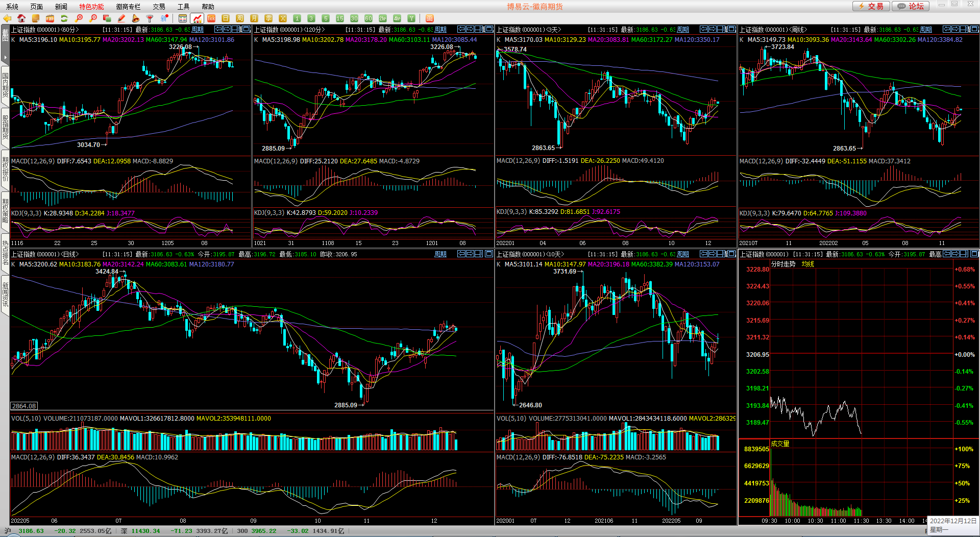Click the 新 new items toolbar icon
The width and height of the screenshot is (980, 537).
pyautogui.click(x=164, y=18)
